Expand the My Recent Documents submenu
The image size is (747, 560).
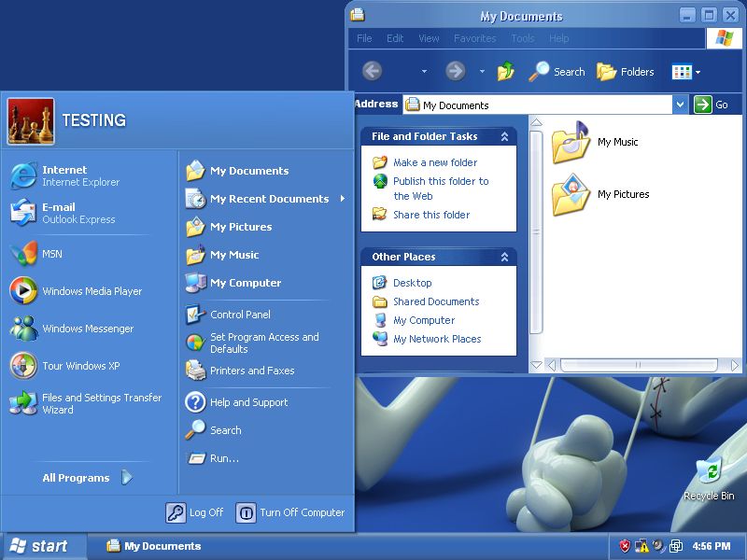[x=265, y=199]
